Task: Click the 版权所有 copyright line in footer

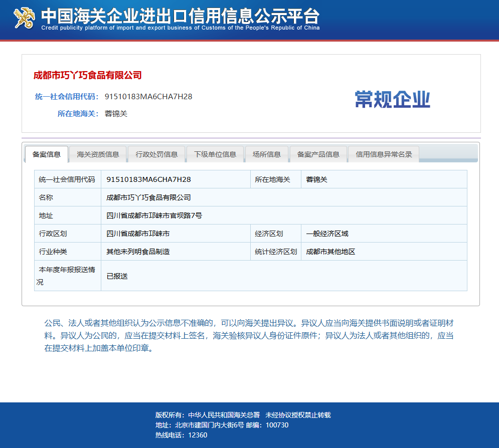Action: (243, 415)
